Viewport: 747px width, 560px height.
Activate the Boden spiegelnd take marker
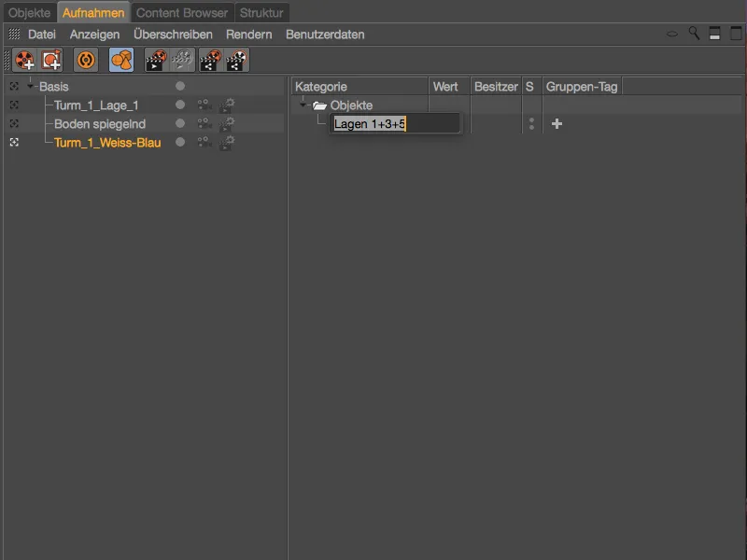pyautogui.click(x=14, y=124)
